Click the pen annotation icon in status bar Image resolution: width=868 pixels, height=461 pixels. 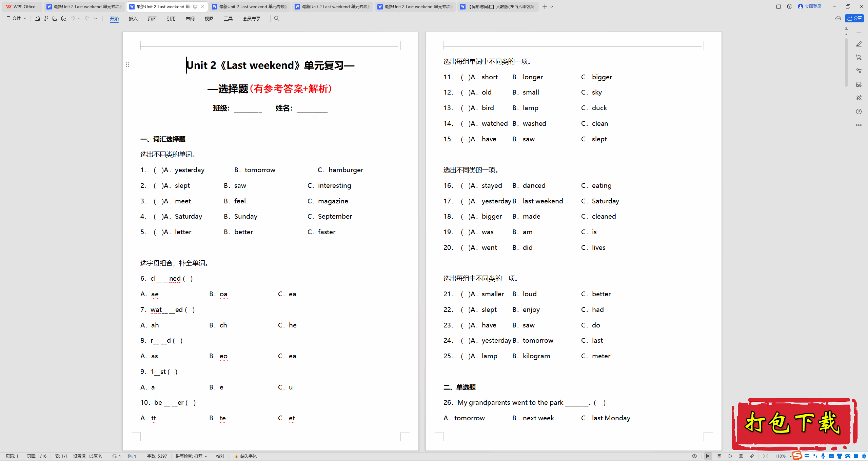point(752,456)
